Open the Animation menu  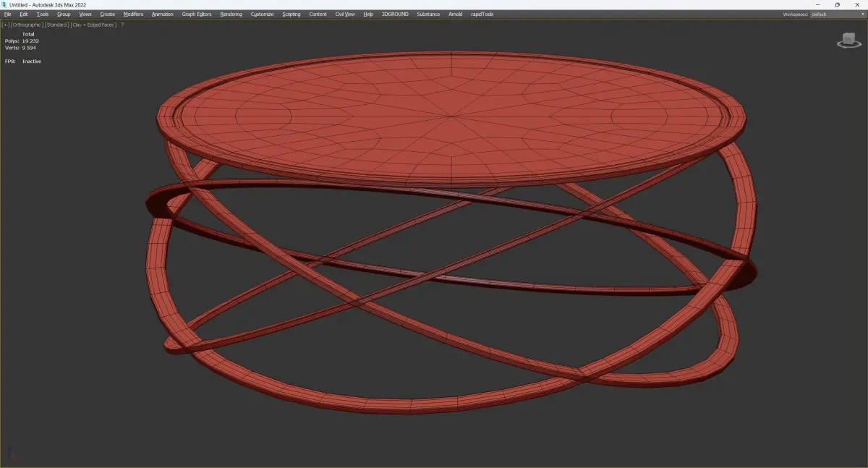[x=162, y=14]
